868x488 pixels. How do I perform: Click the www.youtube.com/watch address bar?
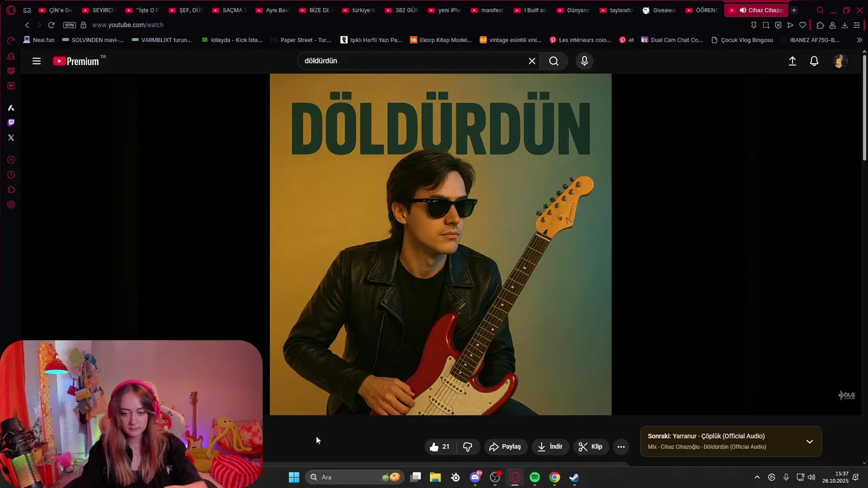click(x=128, y=25)
